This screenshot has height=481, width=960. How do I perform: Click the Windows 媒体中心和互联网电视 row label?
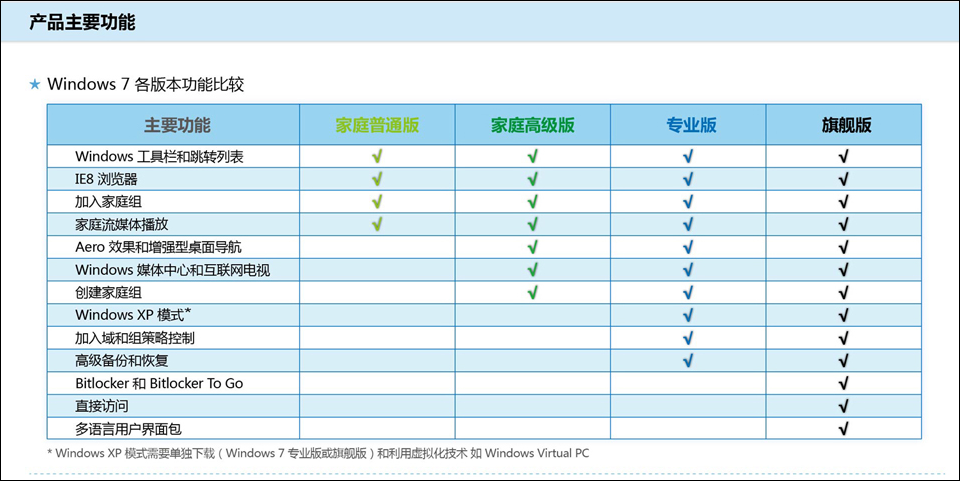tap(173, 269)
